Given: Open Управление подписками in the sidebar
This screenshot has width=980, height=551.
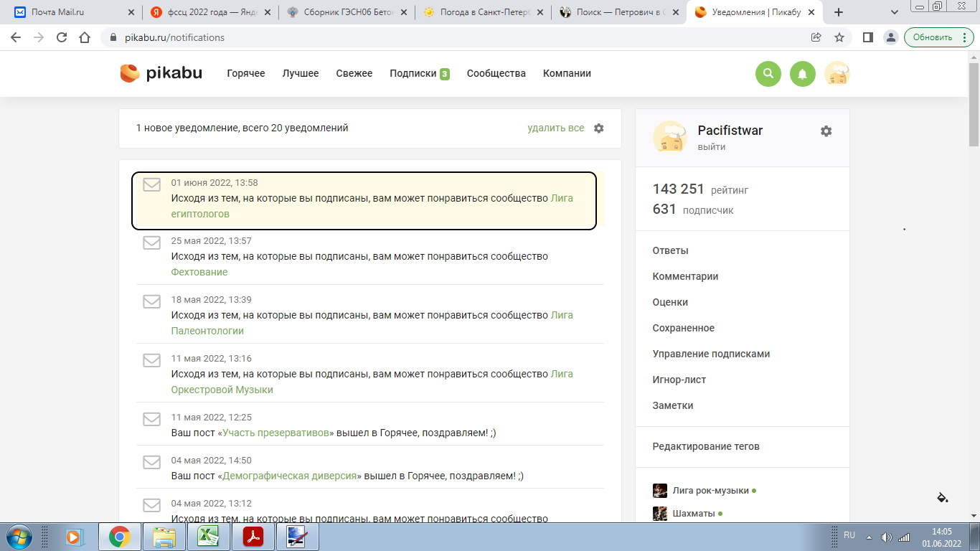Looking at the screenshot, I should [x=712, y=354].
